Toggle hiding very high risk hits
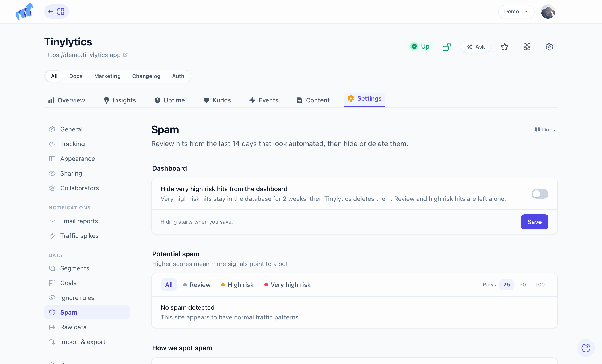The image size is (602, 364). click(540, 194)
